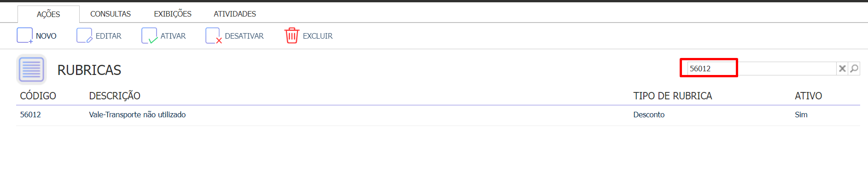The width and height of the screenshot is (868, 178).
Task: Click the NOVO new record icon
Action: pyautogui.click(x=25, y=35)
